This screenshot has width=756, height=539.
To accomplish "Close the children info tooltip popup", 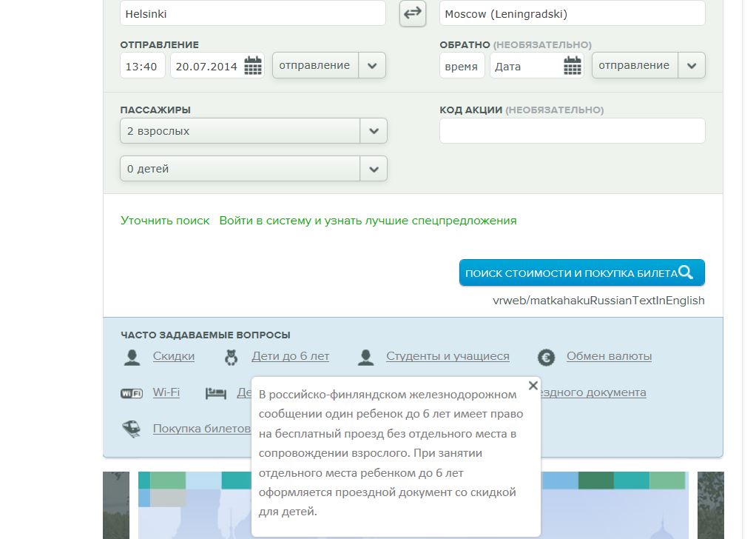I will (533, 386).
